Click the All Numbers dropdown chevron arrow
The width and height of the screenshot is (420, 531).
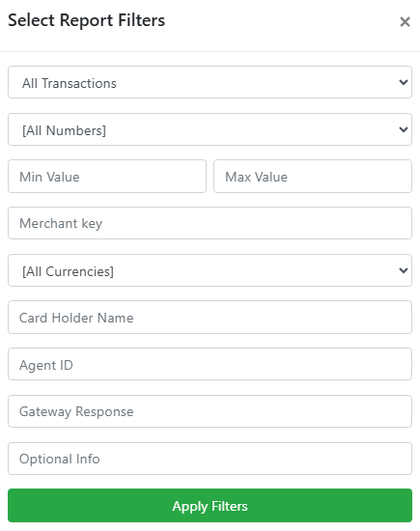click(x=403, y=129)
